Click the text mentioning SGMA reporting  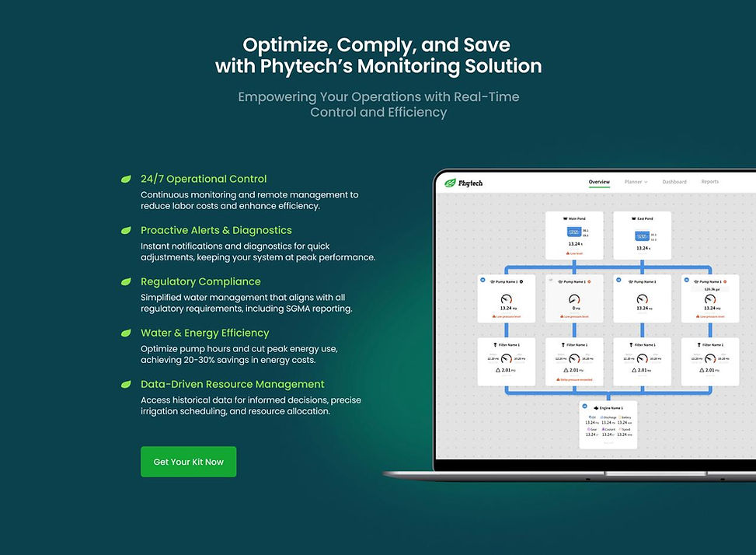click(x=246, y=303)
